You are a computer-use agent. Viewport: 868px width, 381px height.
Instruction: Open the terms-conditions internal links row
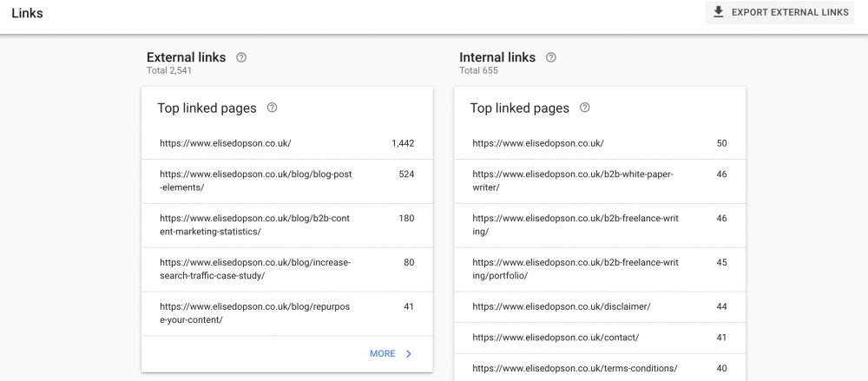pos(599,368)
